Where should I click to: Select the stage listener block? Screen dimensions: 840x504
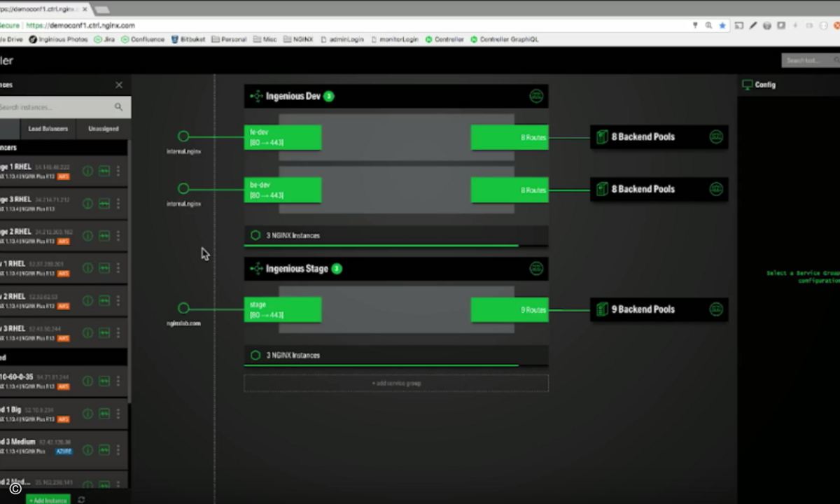coord(283,309)
